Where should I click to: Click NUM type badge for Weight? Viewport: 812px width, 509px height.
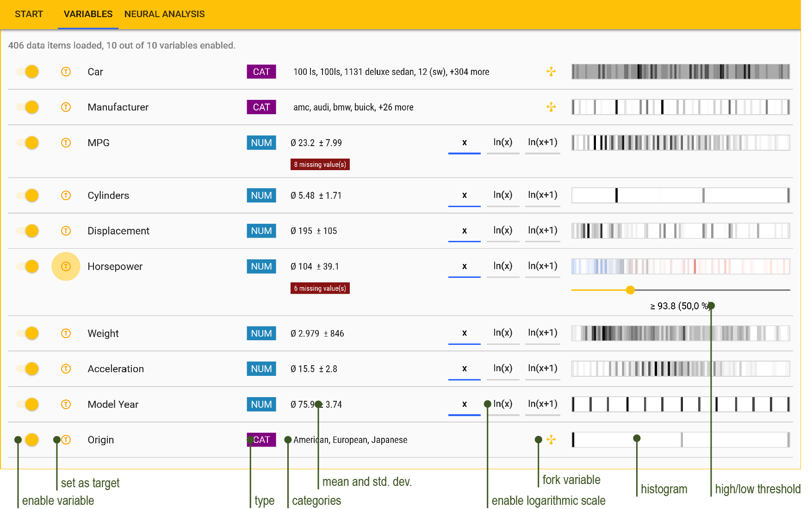[x=261, y=333]
